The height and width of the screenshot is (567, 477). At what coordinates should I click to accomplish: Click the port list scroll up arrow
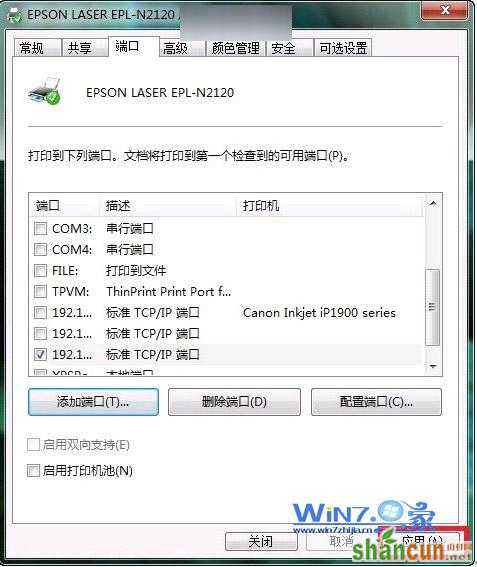[433, 204]
